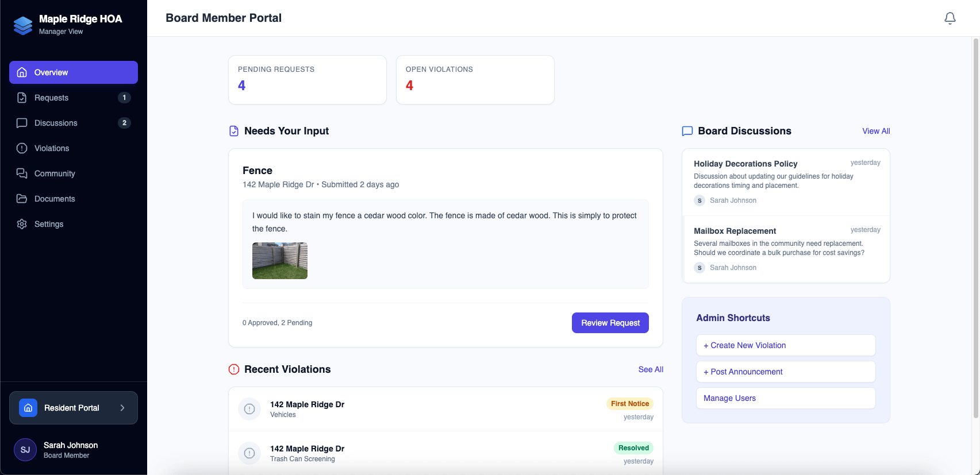Click the Review Request button
Screen dimensions: 980x475
[x=610, y=323]
